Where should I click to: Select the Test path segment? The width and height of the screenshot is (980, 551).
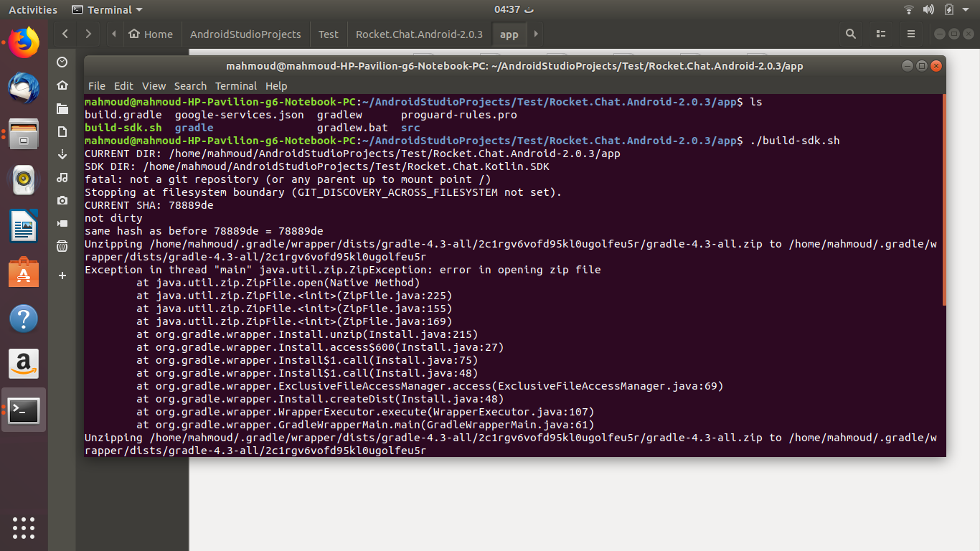(329, 34)
